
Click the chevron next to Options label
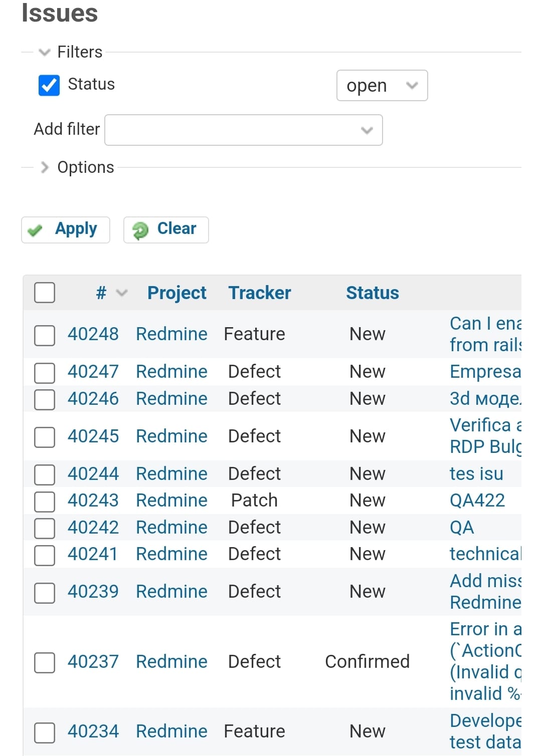(44, 167)
